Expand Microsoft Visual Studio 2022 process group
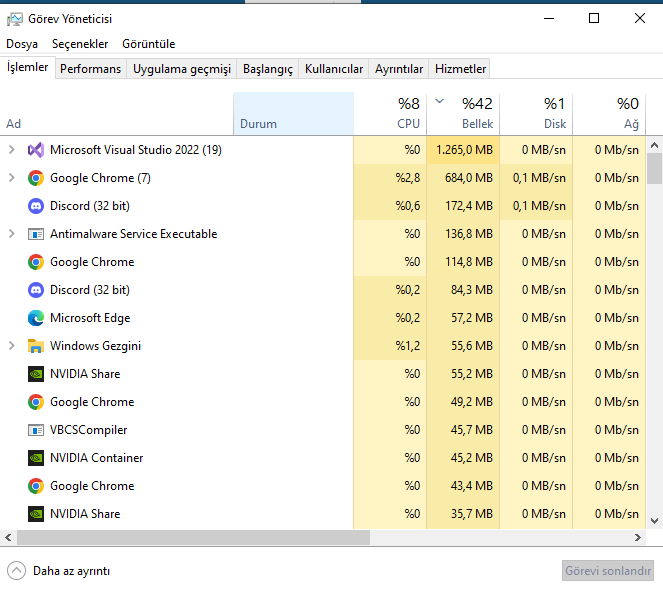Image resolution: width=663 pixels, height=593 pixels. pyautogui.click(x=12, y=150)
